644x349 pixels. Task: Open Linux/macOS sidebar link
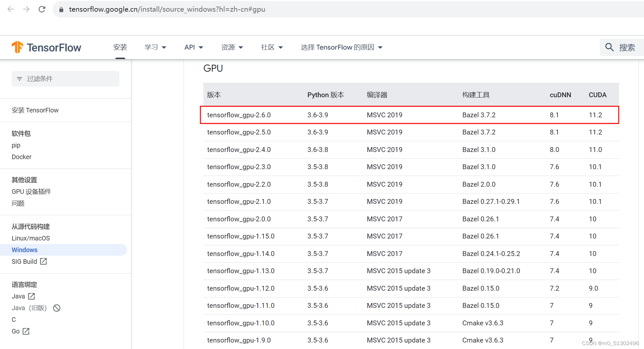30,238
